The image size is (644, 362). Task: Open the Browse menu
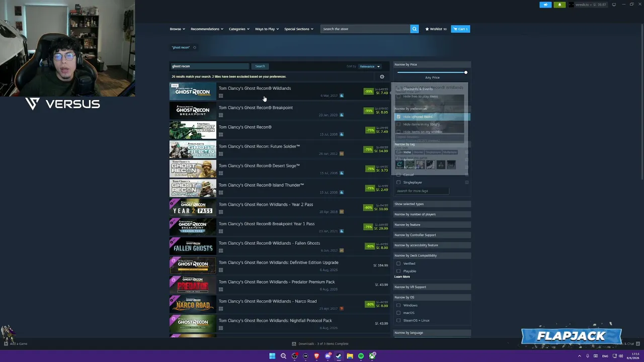[x=177, y=29]
